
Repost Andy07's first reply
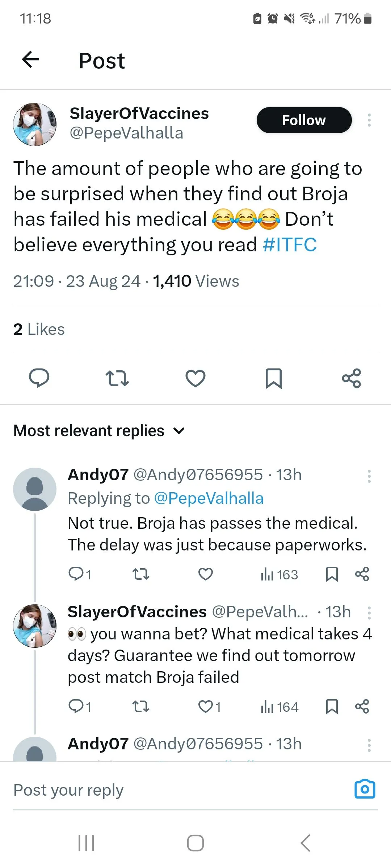(140, 574)
